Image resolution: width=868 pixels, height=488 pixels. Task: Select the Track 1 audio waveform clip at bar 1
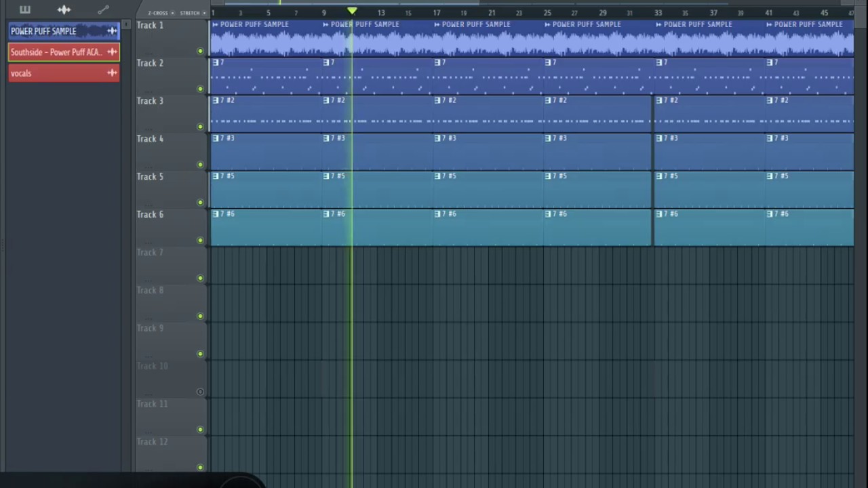coord(266,38)
